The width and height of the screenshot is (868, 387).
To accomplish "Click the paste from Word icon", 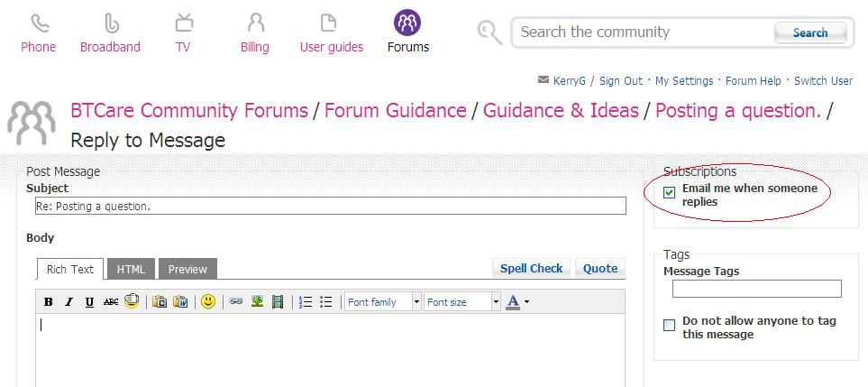I will click(180, 301).
